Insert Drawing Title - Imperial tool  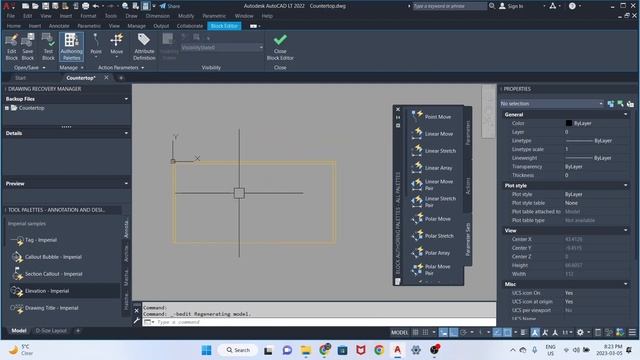pos(45,308)
